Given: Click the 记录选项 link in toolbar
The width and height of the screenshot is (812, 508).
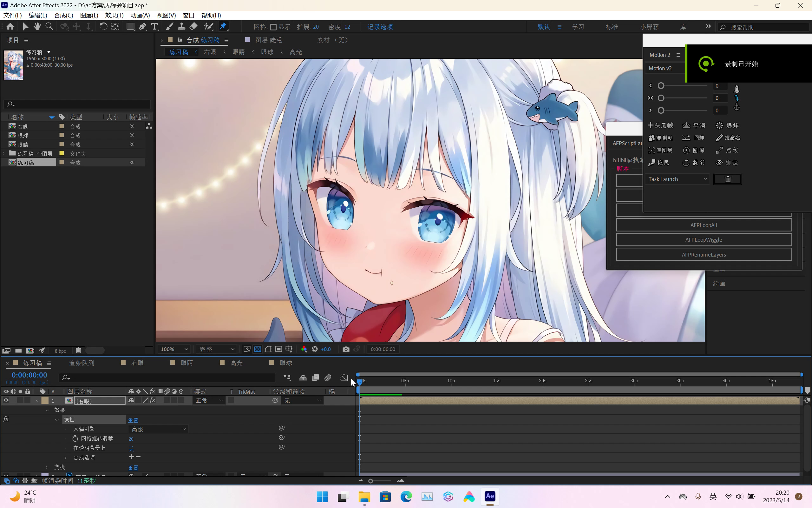Looking at the screenshot, I should click(380, 27).
